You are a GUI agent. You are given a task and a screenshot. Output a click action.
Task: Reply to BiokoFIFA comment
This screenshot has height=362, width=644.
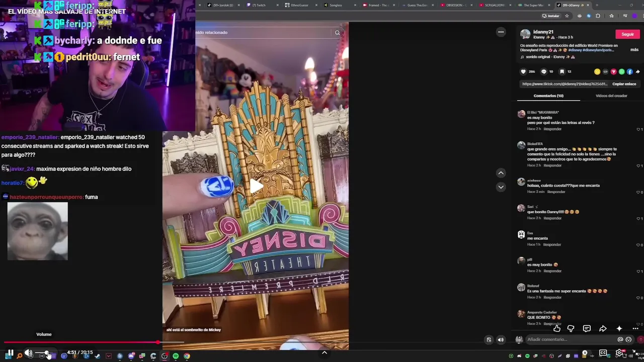click(552, 165)
